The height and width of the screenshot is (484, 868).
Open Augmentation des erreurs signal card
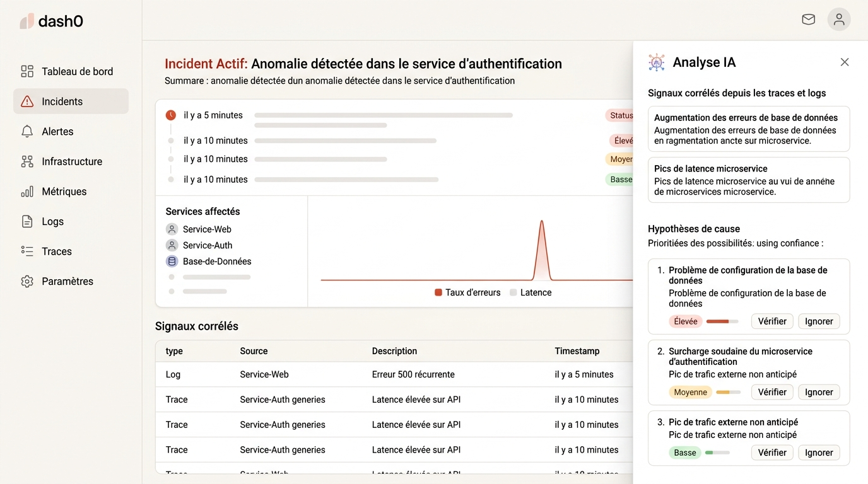pos(749,129)
